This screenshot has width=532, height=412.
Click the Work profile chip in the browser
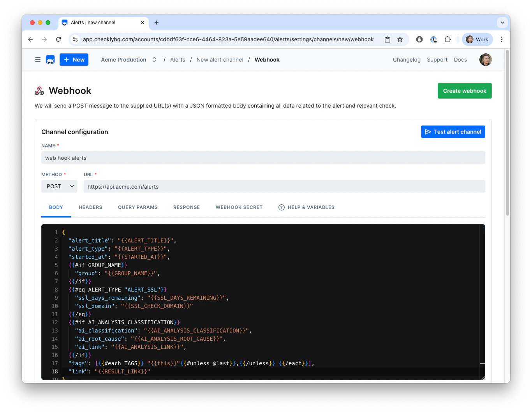click(477, 39)
